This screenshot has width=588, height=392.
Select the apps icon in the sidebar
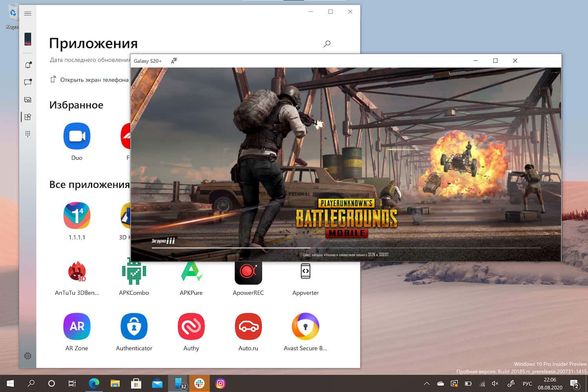(27, 116)
